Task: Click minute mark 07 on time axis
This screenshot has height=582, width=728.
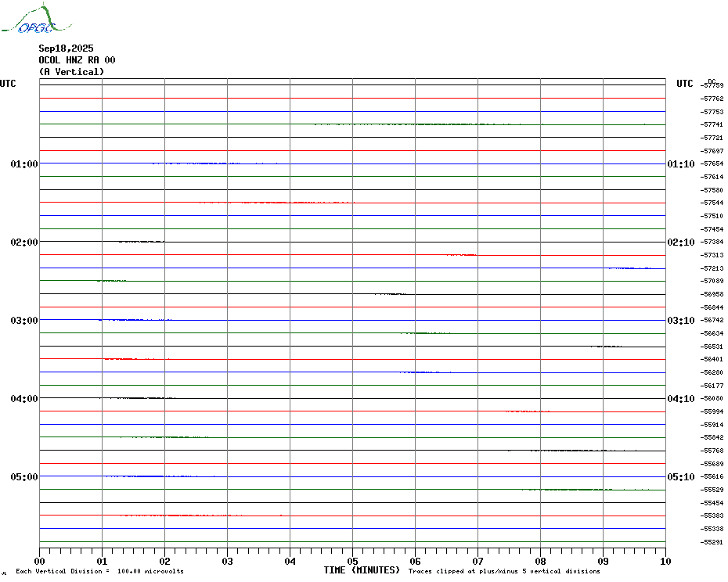Action: (x=478, y=562)
